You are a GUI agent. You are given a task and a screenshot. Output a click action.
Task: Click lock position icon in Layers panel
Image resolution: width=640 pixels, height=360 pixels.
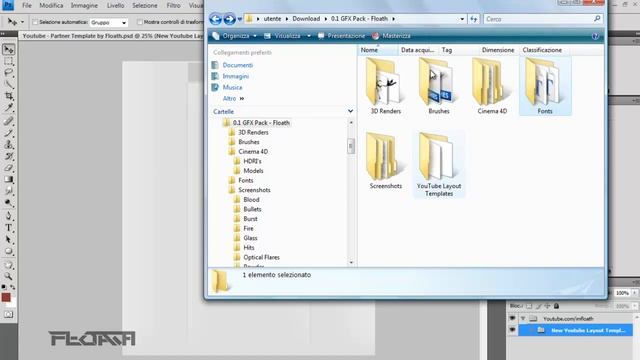click(547, 306)
